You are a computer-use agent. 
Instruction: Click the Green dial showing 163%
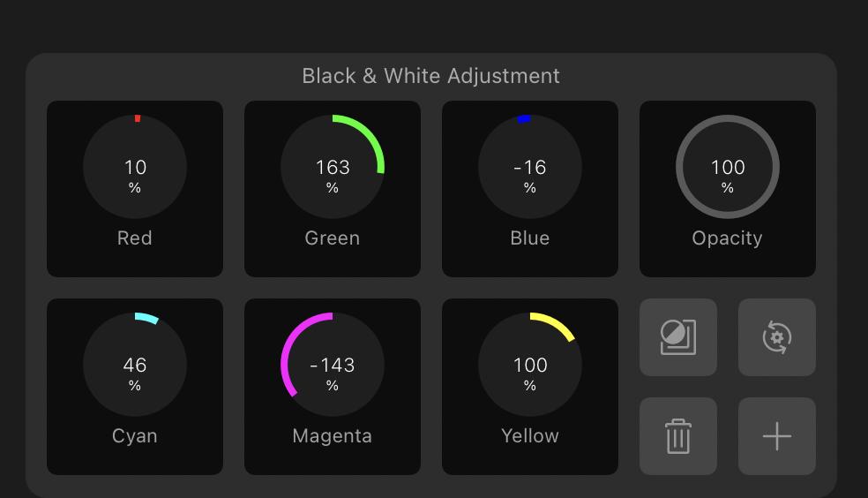coord(333,167)
